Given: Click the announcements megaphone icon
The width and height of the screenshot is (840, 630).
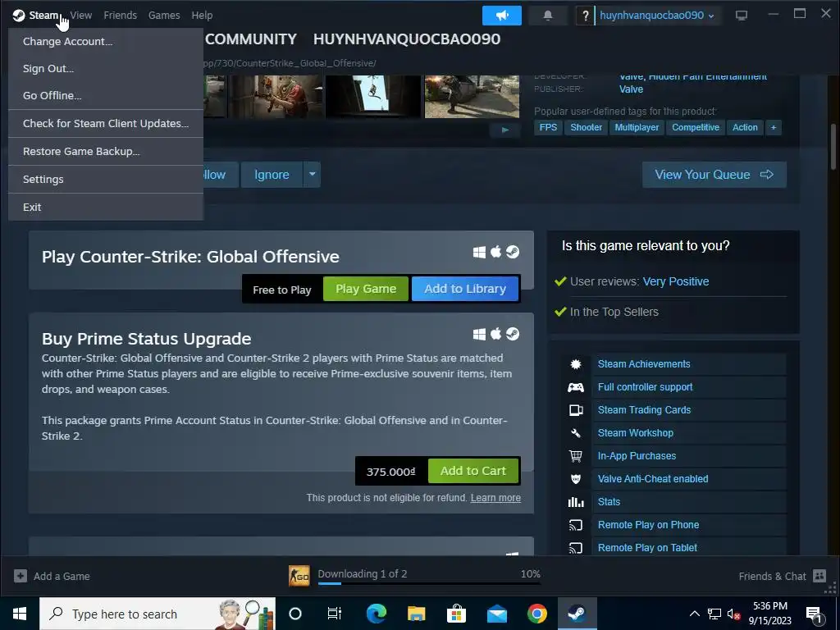Looking at the screenshot, I should click(501, 16).
